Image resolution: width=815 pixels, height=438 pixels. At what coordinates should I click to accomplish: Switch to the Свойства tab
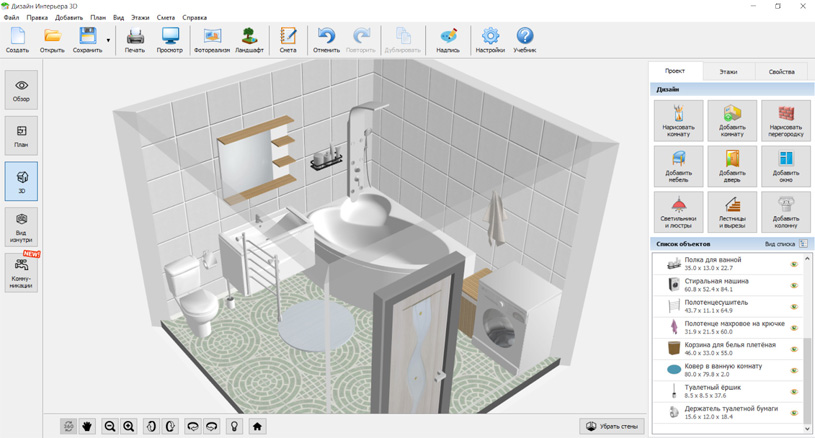[x=781, y=72]
